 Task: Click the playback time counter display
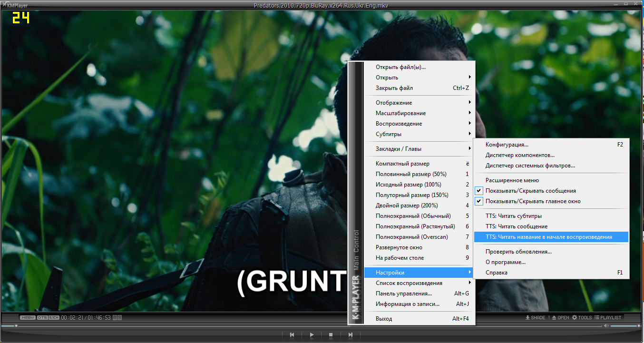[86, 317]
